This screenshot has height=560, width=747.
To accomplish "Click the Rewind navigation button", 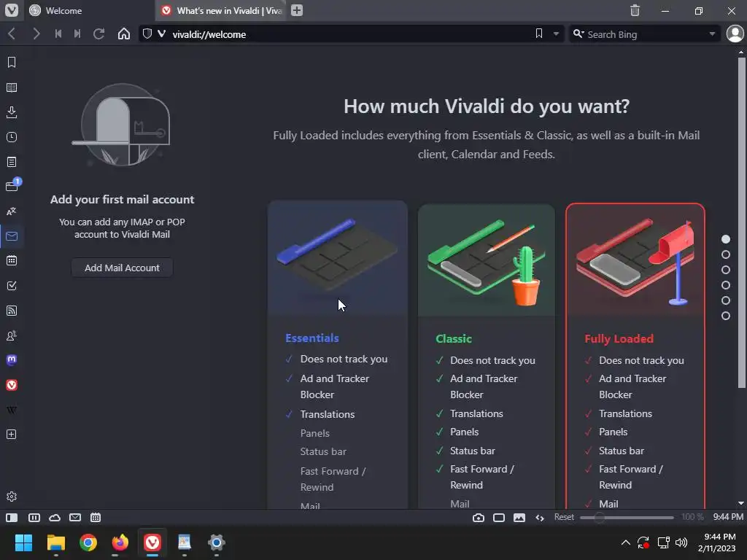I will (58, 34).
